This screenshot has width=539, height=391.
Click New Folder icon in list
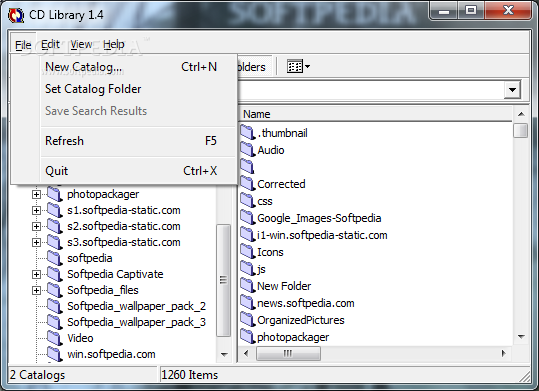248,286
